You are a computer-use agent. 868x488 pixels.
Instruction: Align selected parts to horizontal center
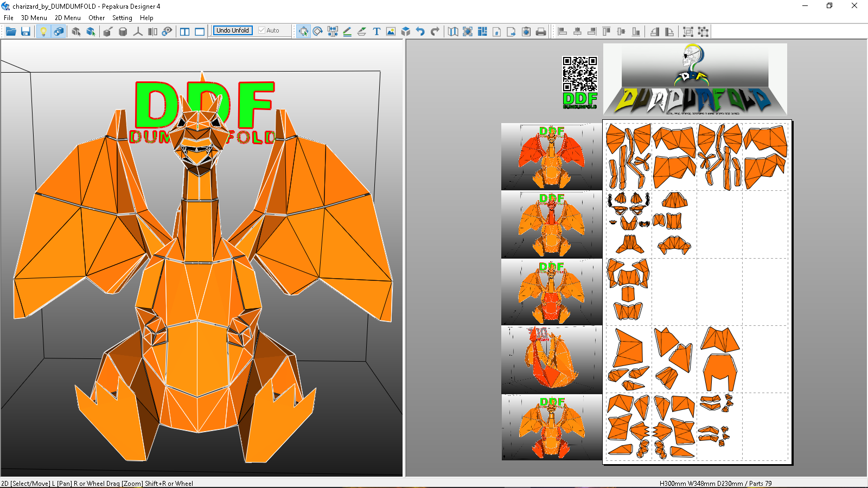click(577, 31)
